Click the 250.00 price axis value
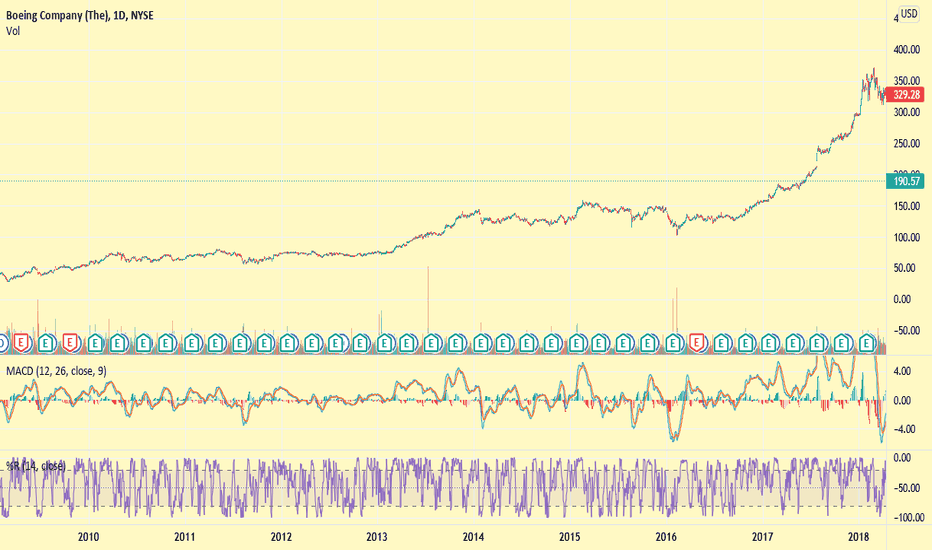 pos(906,144)
